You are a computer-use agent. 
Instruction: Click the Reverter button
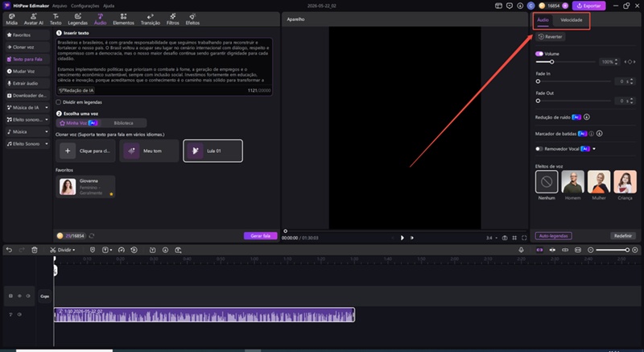click(551, 36)
